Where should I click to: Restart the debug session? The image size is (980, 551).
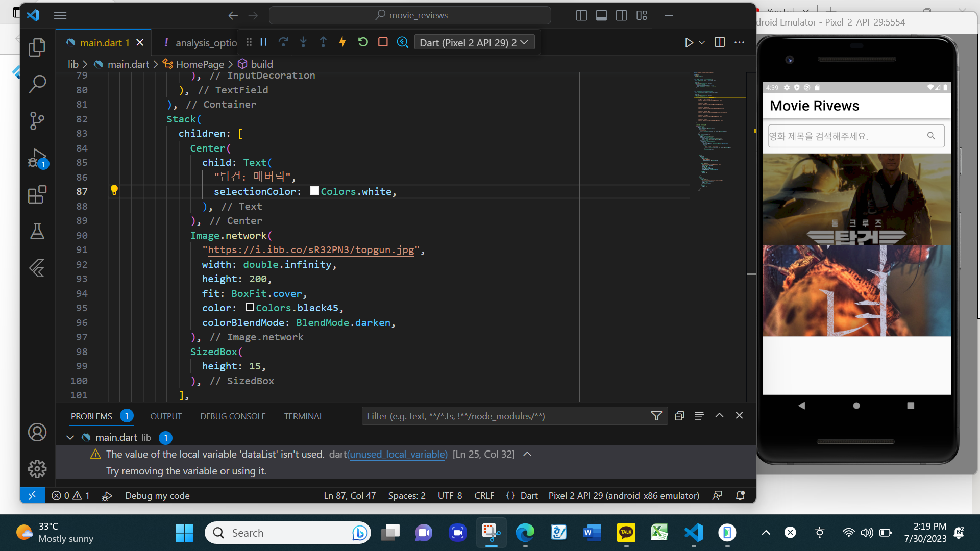(363, 42)
